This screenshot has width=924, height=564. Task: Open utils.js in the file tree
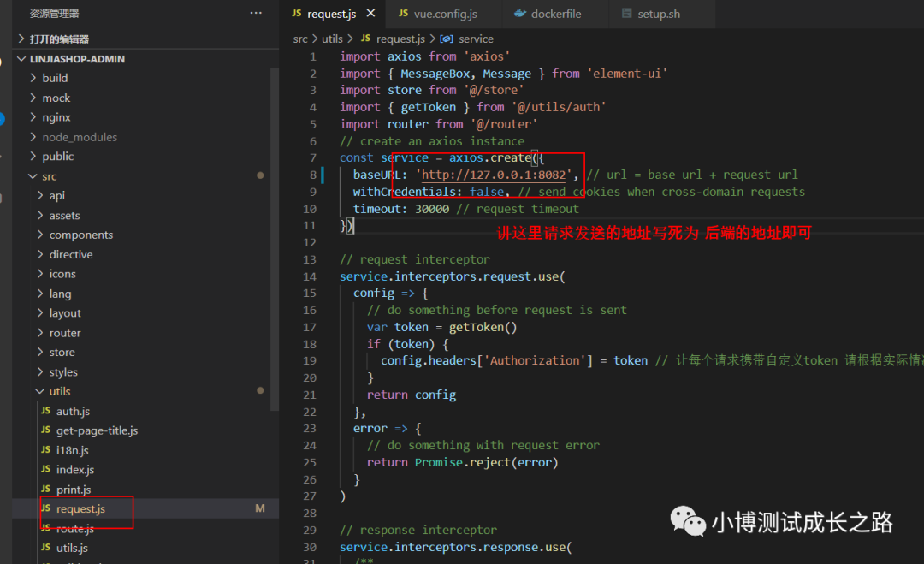pyautogui.click(x=72, y=548)
